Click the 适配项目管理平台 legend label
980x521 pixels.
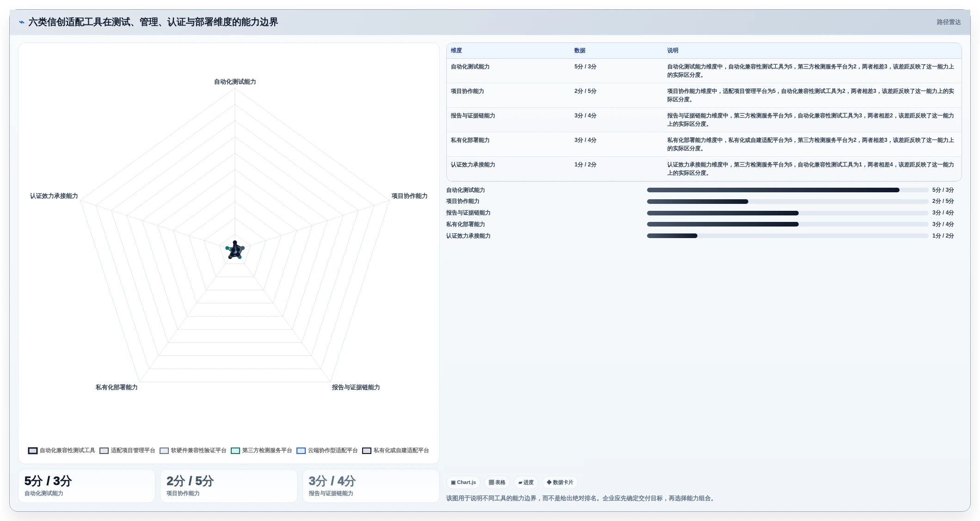tap(133, 451)
